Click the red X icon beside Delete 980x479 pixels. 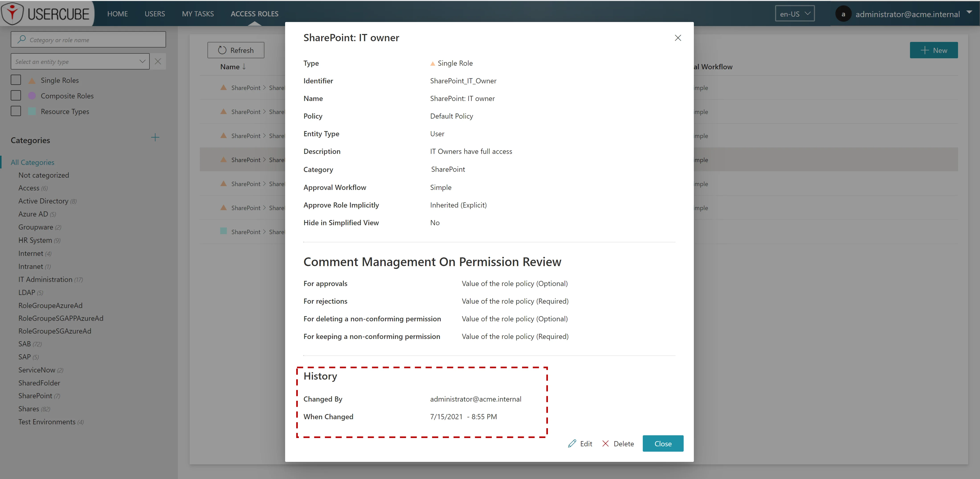(x=606, y=444)
